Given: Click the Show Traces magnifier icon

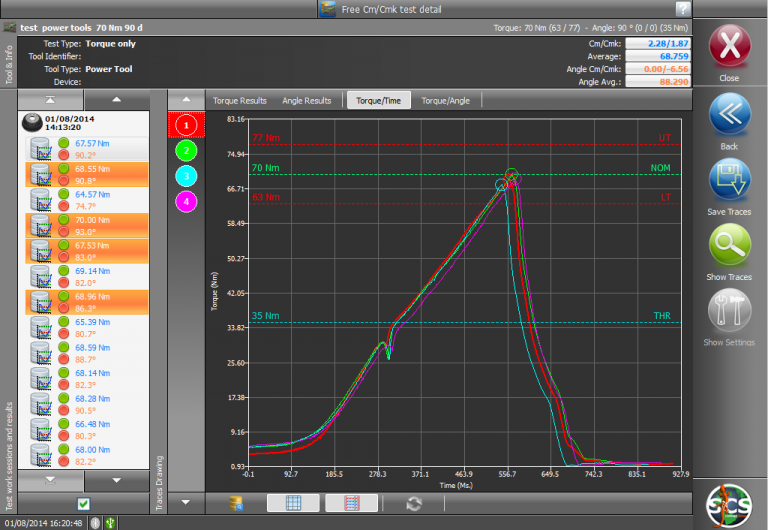Looking at the screenshot, I should pyautogui.click(x=729, y=245).
